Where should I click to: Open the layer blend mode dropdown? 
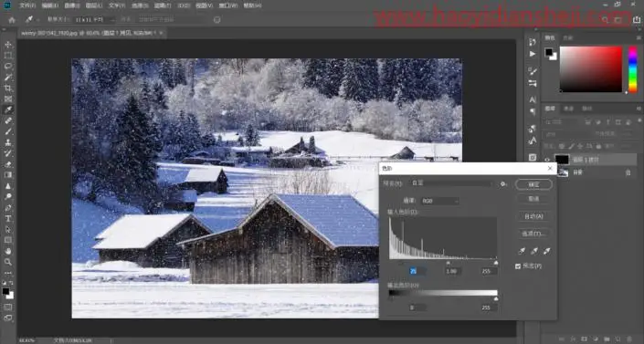[566, 134]
